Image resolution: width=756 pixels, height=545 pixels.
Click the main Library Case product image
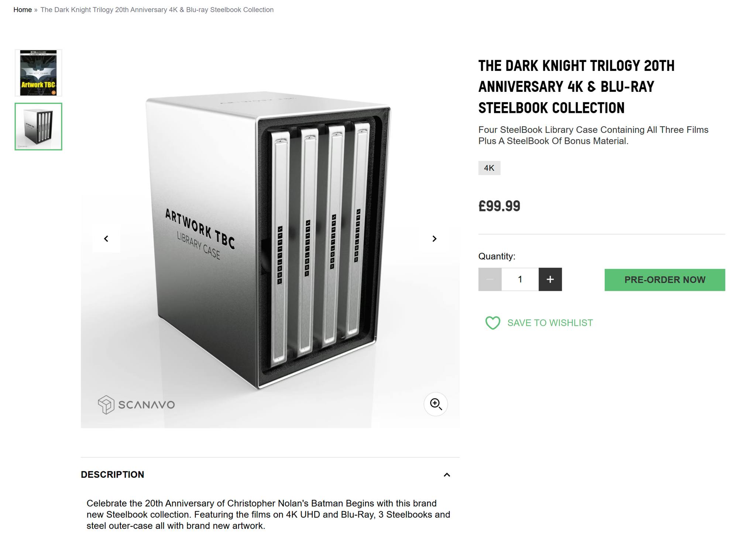(269, 240)
